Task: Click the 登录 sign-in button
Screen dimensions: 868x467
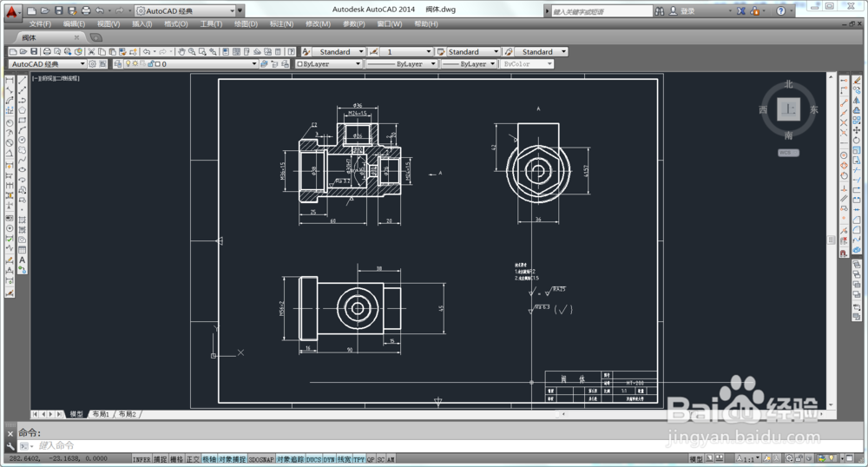Action: coord(687,10)
